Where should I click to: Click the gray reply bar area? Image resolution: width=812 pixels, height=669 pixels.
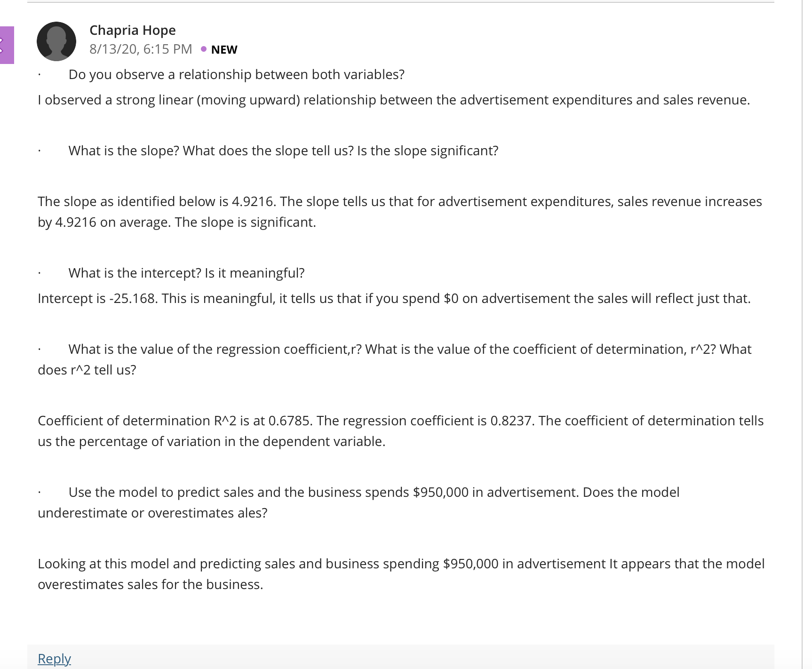[401, 657]
